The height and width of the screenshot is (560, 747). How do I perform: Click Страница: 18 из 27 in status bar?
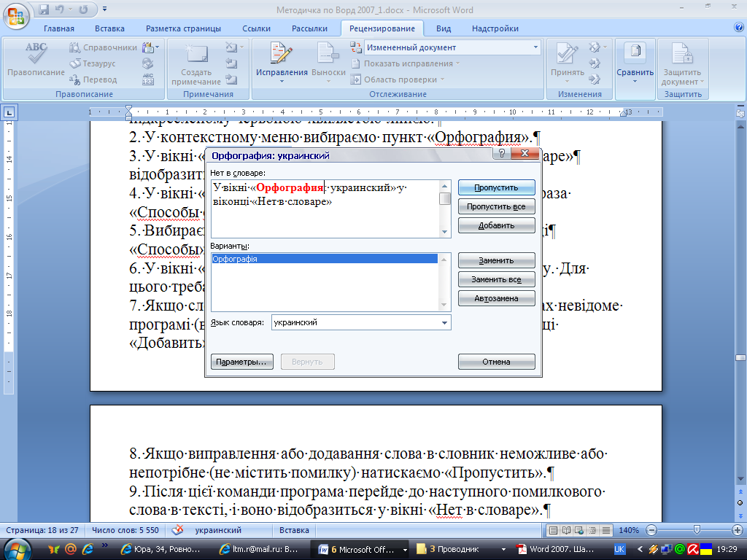coord(42,530)
